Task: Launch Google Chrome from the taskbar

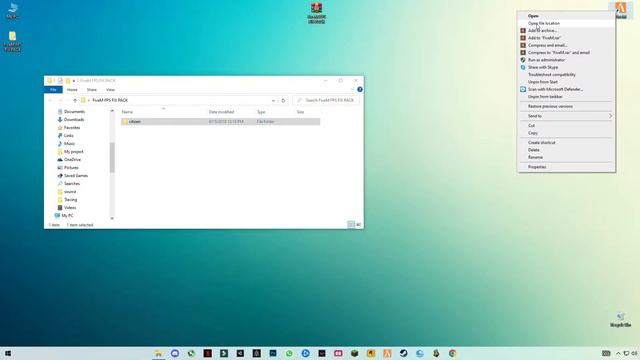Action: click(x=452, y=353)
